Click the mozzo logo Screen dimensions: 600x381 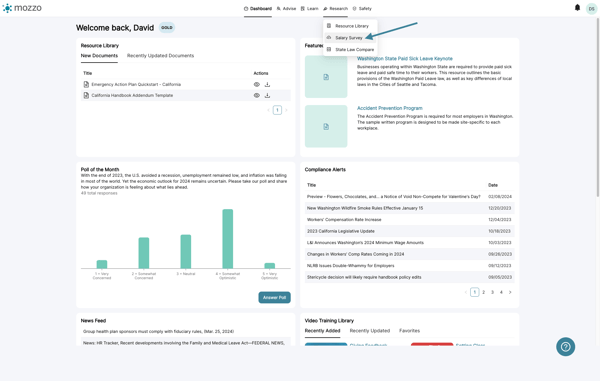tap(22, 8)
